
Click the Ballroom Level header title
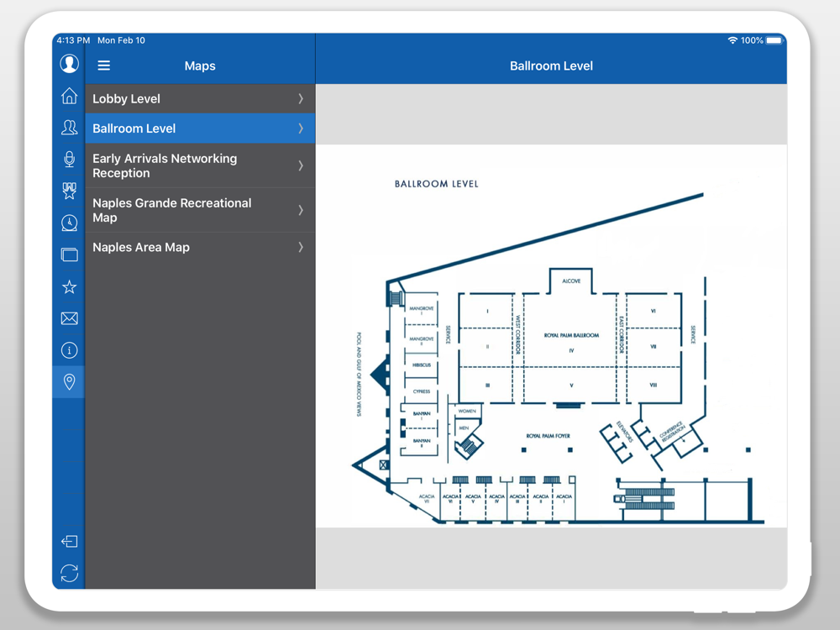(551, 66)
